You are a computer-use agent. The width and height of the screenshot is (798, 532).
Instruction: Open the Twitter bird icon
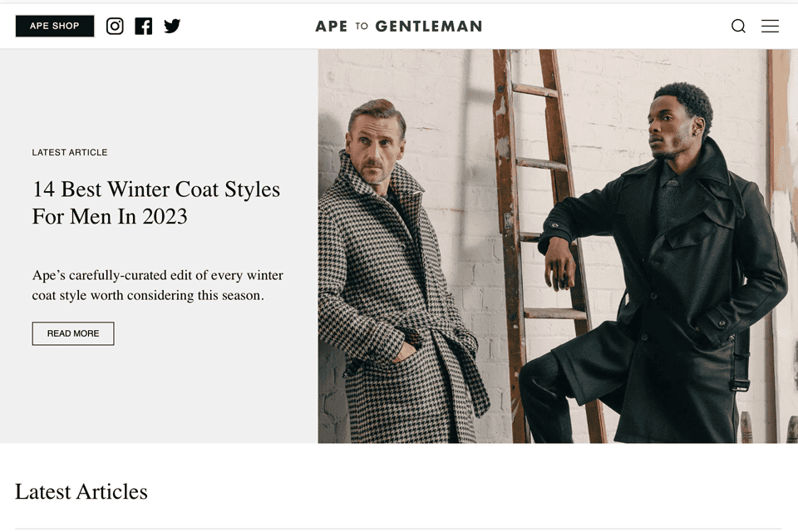pos(172,26)
